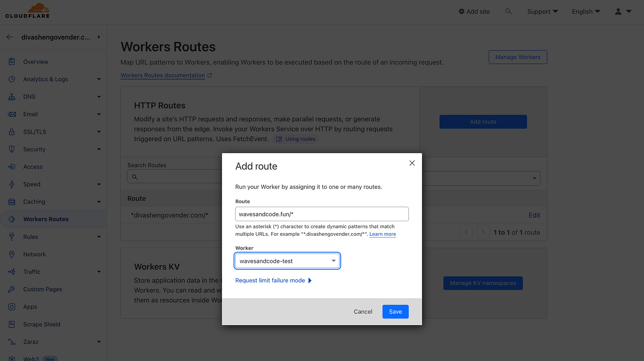Click the Add route button behind dialog
Viewport: 644px width, 361px height.
483,122
